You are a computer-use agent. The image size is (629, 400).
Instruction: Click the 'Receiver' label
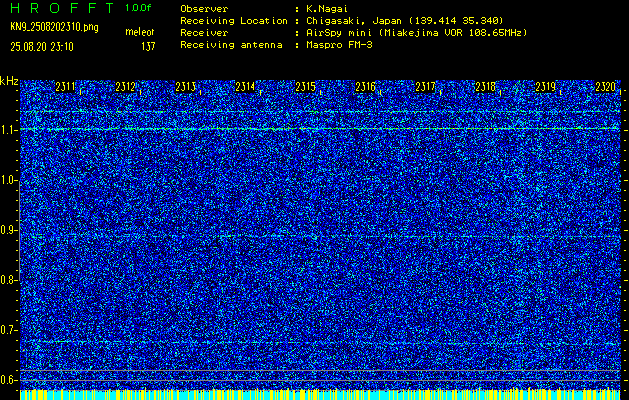[x=204, y=32]
